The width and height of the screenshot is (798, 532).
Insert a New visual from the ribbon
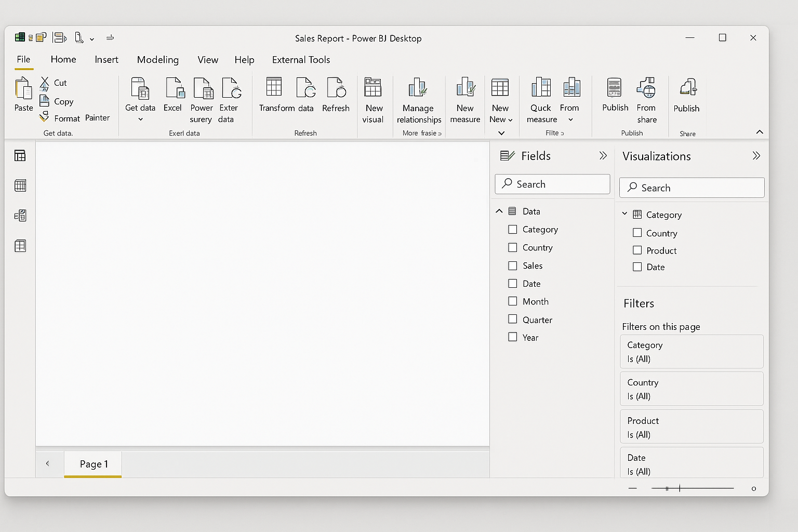(x=373, y=88)
